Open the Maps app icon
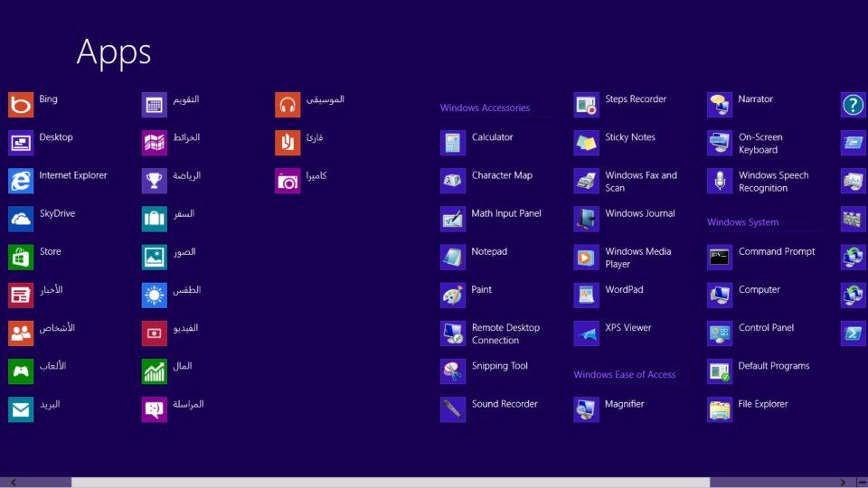 [x=154, y=143]
